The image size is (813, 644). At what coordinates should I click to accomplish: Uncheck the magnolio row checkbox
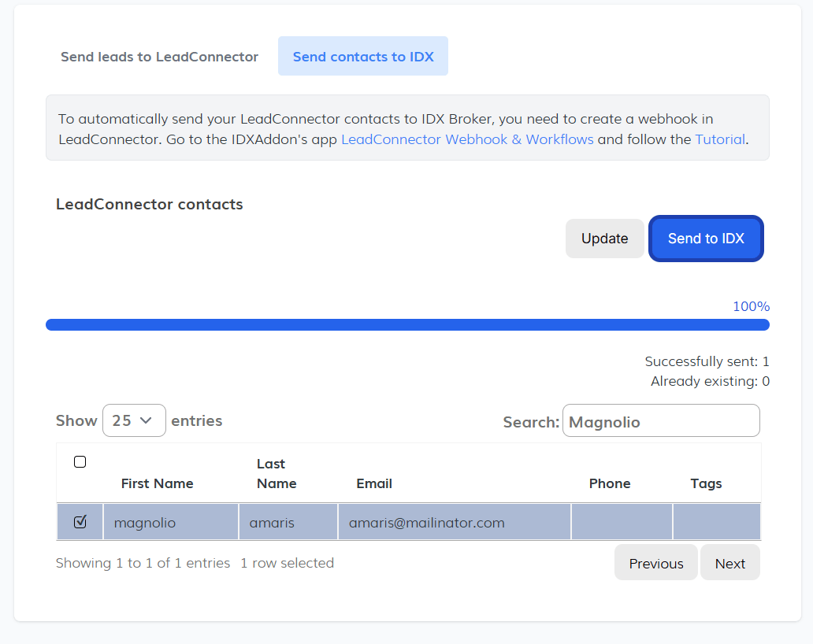click(80, 522)
